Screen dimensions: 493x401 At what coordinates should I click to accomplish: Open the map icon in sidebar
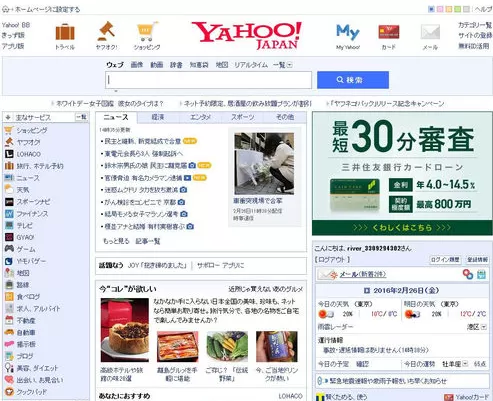[9, 273]
